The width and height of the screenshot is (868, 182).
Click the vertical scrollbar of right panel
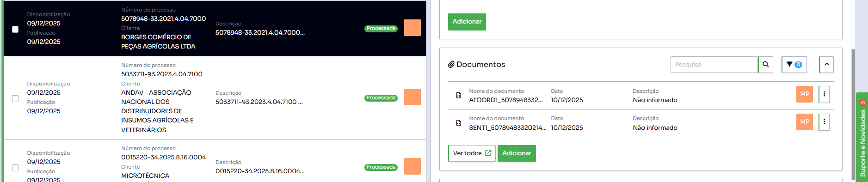pyautogui.click(x=853, y=115)
